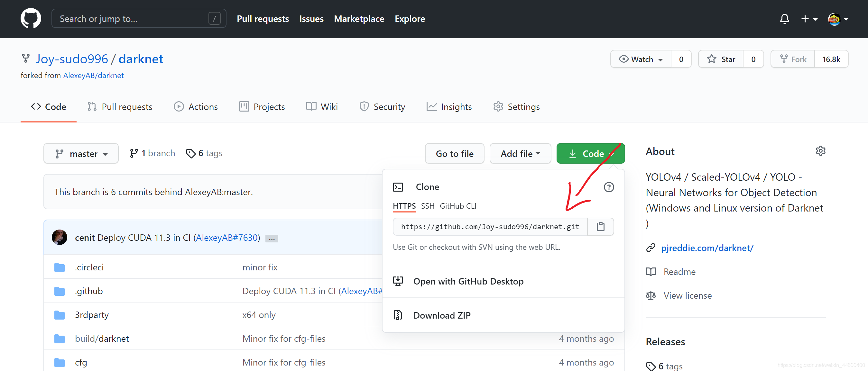Select the GitHub CLI clone tab
The image size is (868, 371).
(458, 206)
